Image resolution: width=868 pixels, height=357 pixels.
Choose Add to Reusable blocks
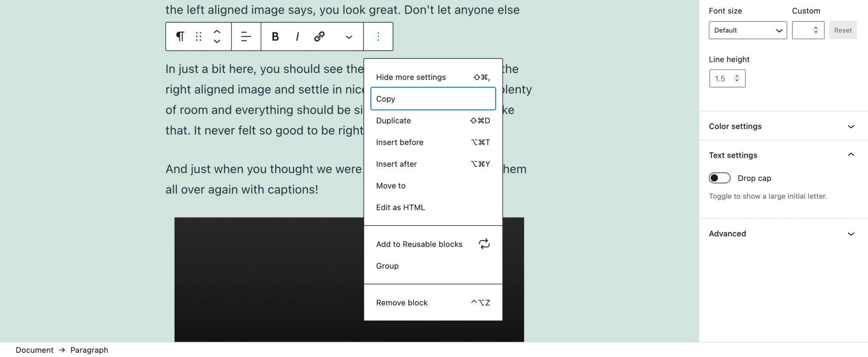433,244
